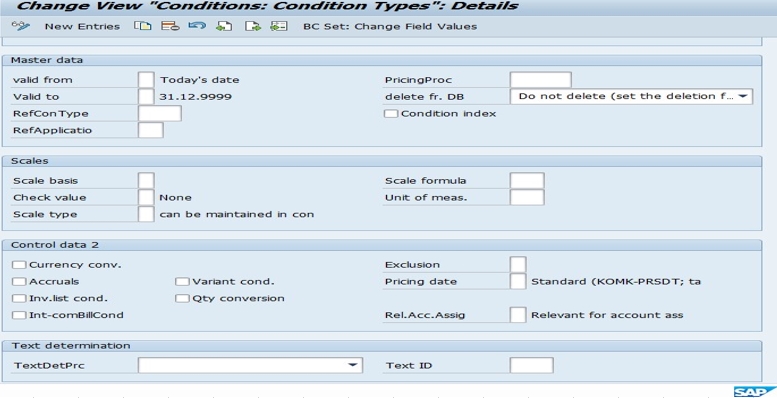Click the "Relevant for account ass" text
The height and width of the screenshot is (398, 777).
[x=607, y=315]
